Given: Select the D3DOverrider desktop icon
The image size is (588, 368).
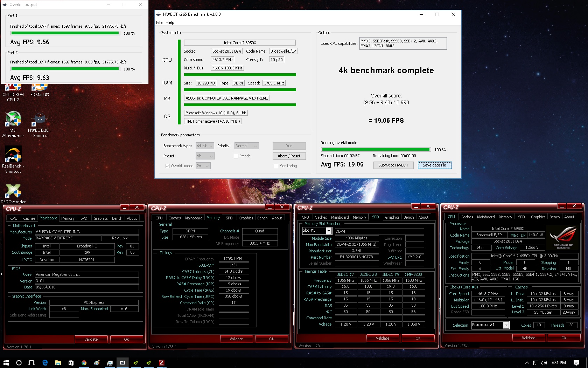Looking at the screenshot, I should coord(13,194).
